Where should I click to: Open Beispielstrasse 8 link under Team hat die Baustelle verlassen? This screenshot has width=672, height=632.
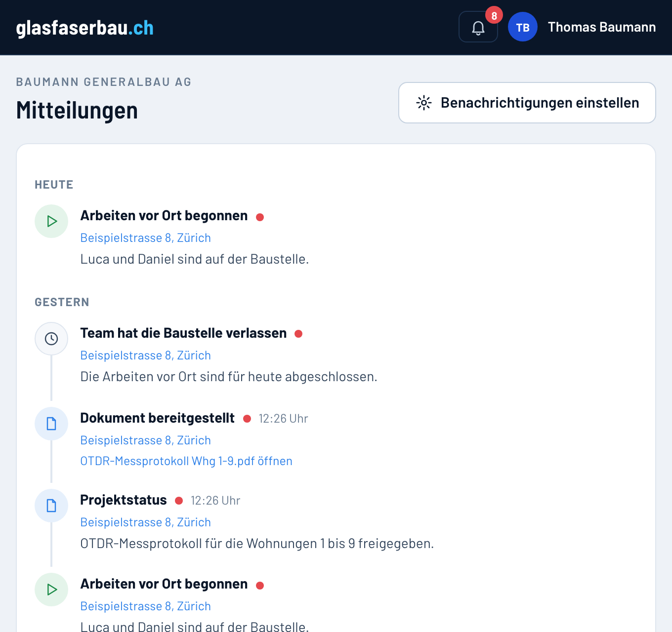click(x=146, y=355)
